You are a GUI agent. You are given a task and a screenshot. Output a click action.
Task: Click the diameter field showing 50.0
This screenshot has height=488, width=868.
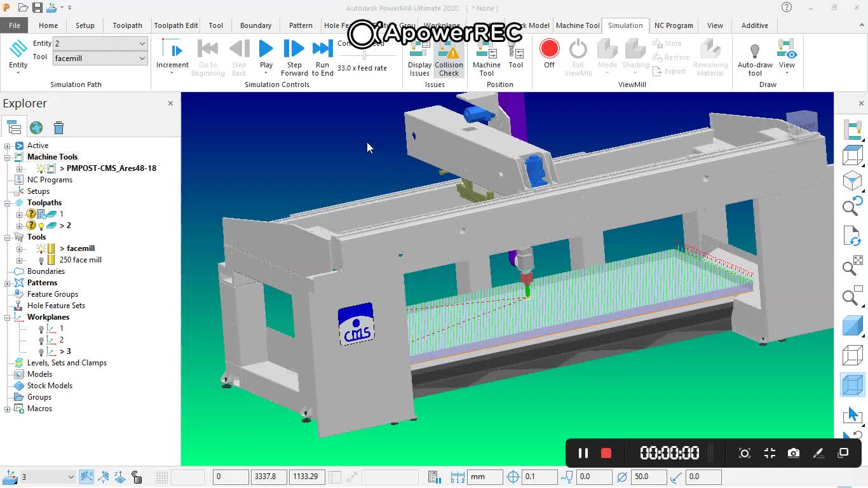(x=649, y=477)
